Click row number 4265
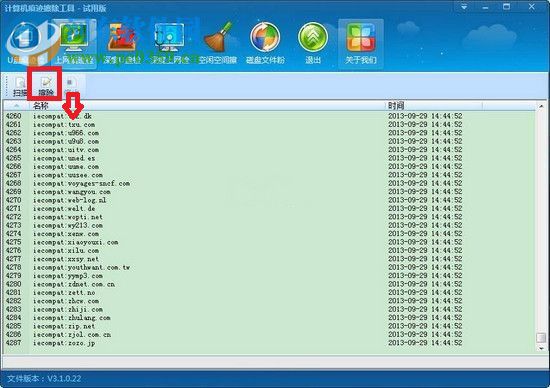The height and width of the screenshot is (388, 550). click(x=13, y=158)
